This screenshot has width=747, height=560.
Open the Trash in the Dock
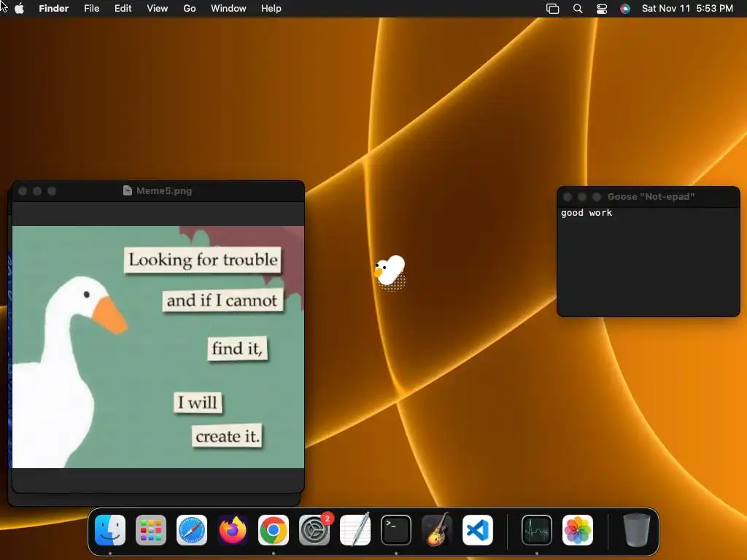[637, 530]
